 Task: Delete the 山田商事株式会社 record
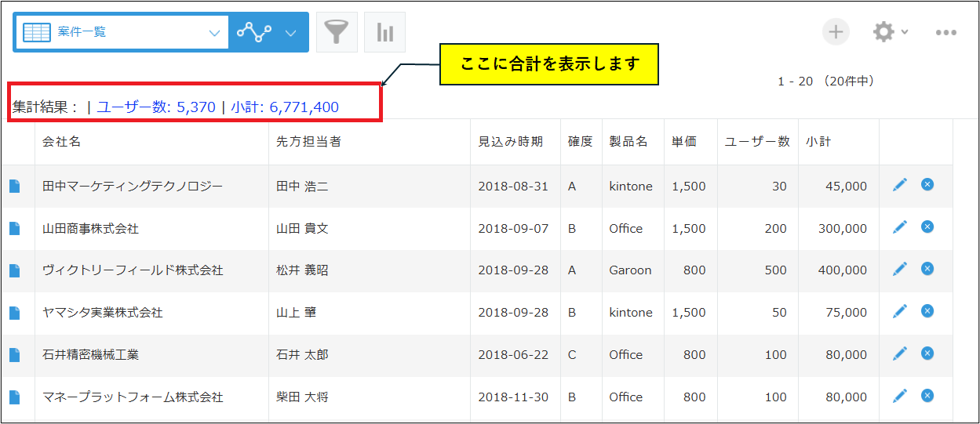[x=927, y=226]
